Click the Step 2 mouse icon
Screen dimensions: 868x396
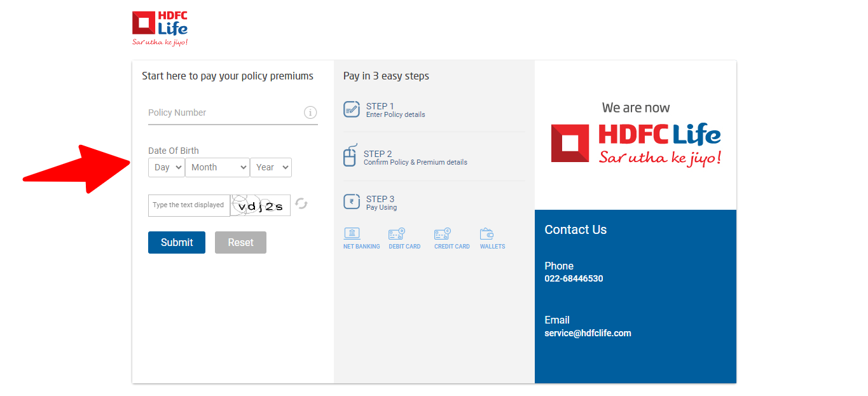[x=350, y=155]
